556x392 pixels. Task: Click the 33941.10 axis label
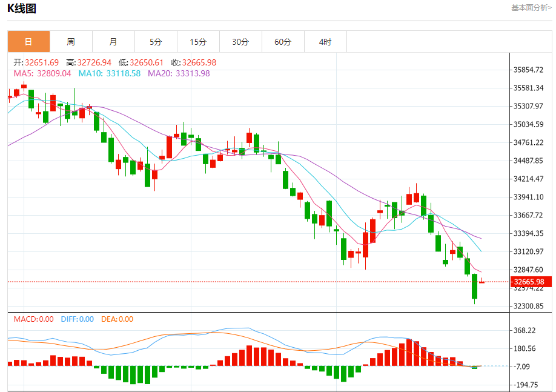coord(528,197)
